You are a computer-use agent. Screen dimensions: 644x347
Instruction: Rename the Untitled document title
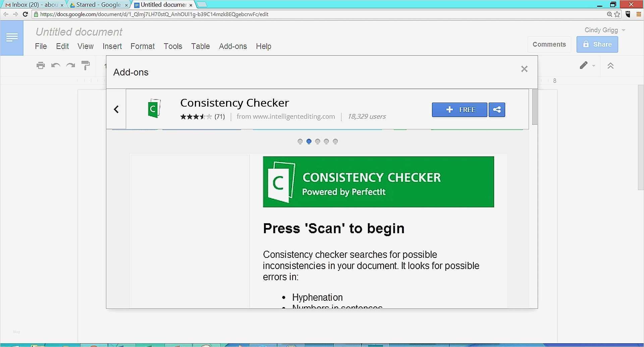pyautogui.click(x=79, y=32)
